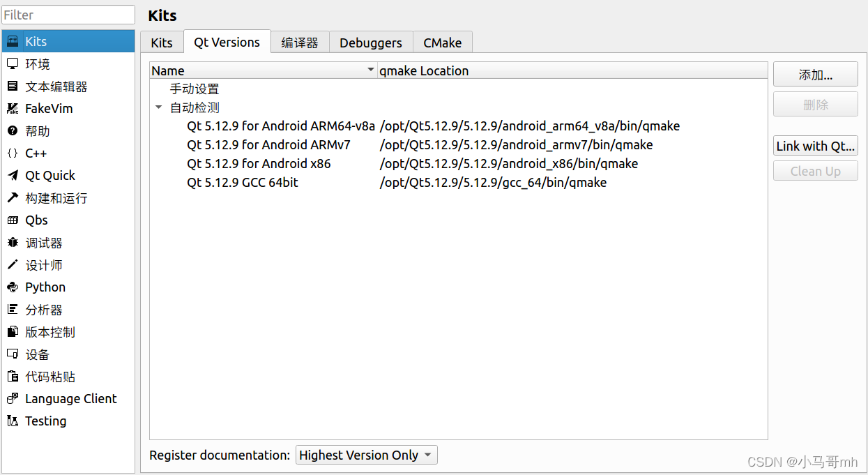Click the C++ label in the sidebar

pyautogui.click(x=36, y=153)
